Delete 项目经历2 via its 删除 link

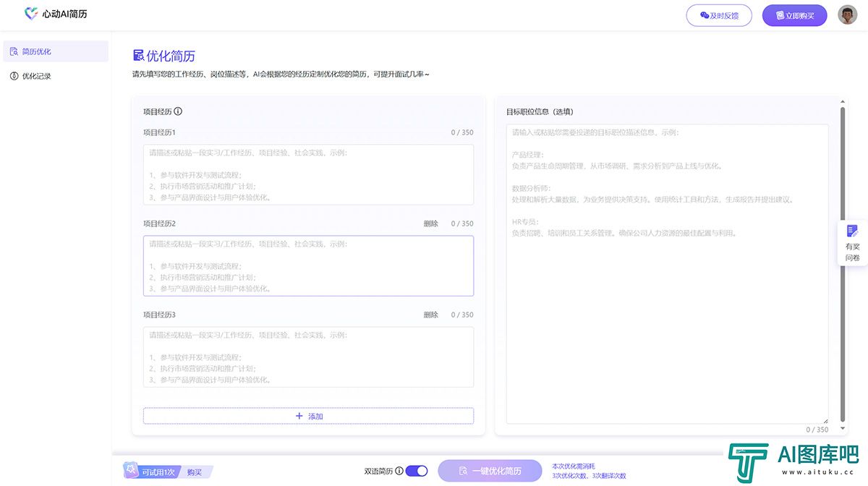coord(430,223)
